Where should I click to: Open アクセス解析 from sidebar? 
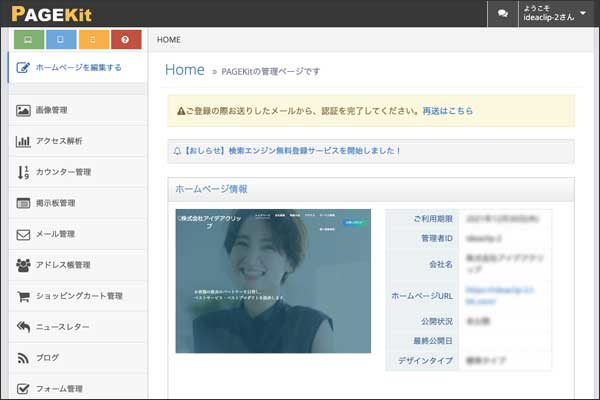(x=78, y=141)
